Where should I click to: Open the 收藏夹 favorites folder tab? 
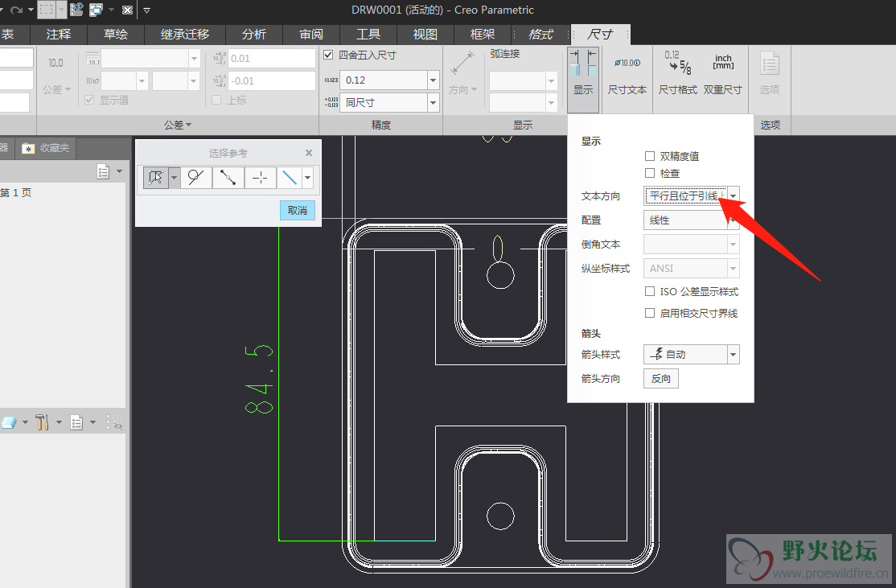click(x=46, y=148)
